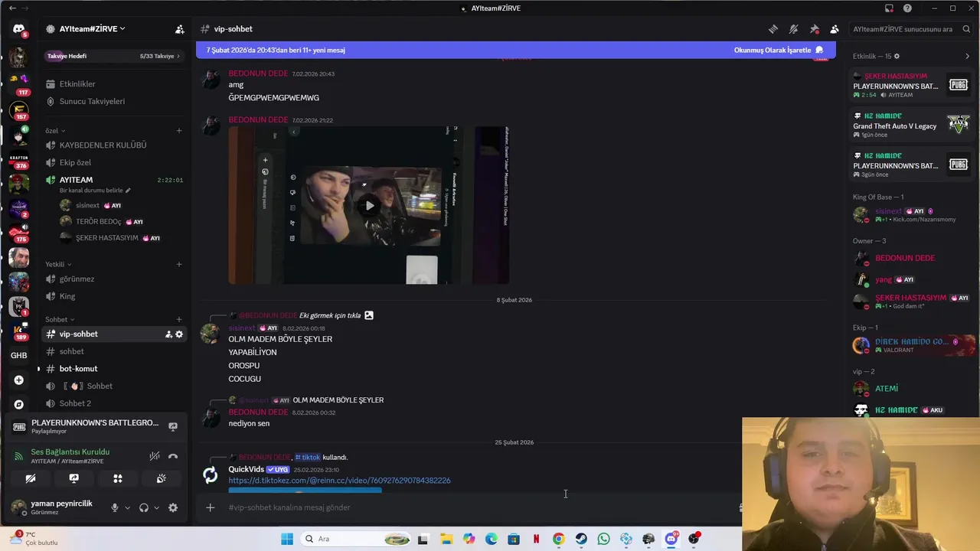Open Discord direct messages home icon
Viewport: 980px width, 551px height.
point(19,29)
